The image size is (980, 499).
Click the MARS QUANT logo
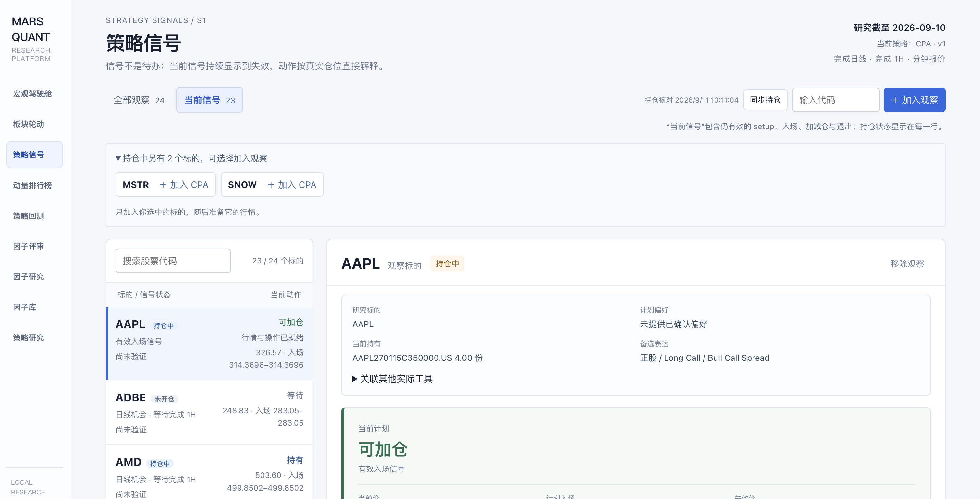point(31,29)
